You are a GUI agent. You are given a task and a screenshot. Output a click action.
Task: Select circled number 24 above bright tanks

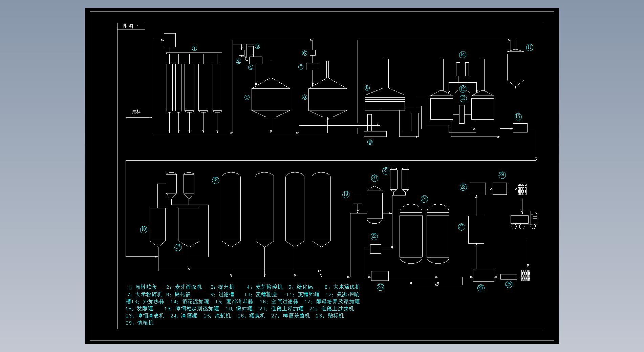424,199
